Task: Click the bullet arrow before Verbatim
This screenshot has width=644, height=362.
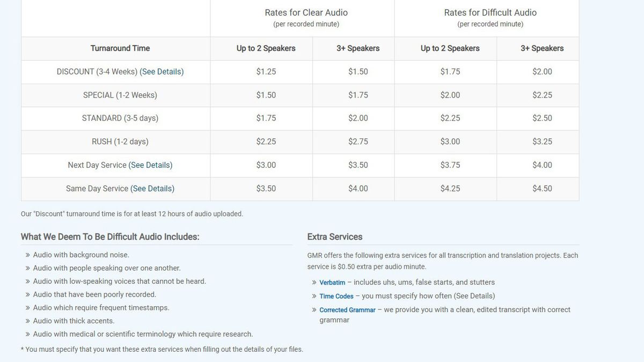Action: pos(314,283)
